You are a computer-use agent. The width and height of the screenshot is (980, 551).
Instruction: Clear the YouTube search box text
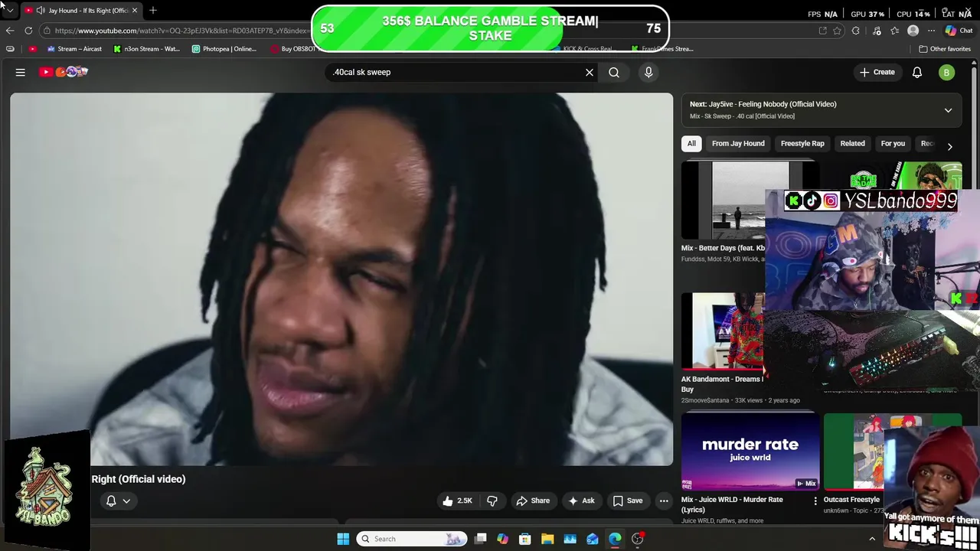pos(590,72)
